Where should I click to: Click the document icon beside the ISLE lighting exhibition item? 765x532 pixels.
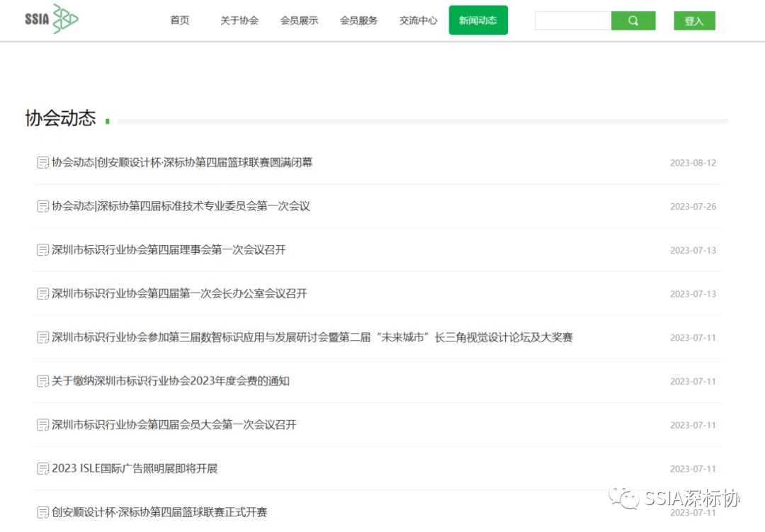click(x=42, y=468)
